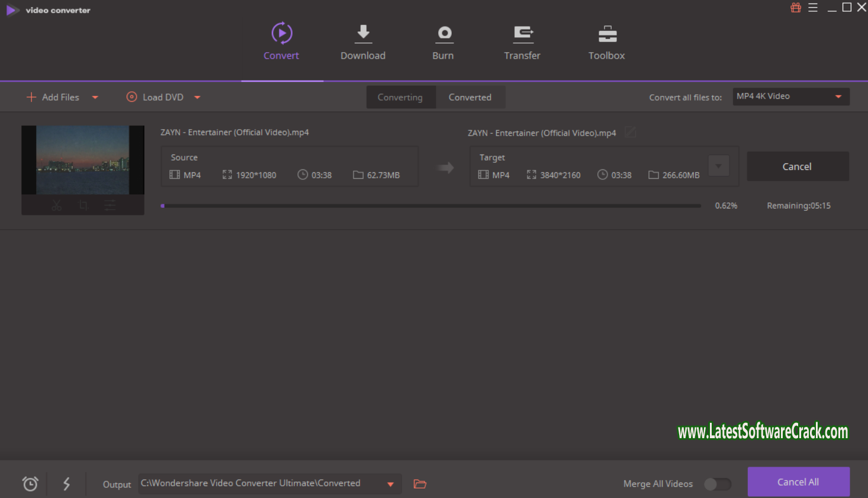Open the output path dropdown

pos(391,484)
